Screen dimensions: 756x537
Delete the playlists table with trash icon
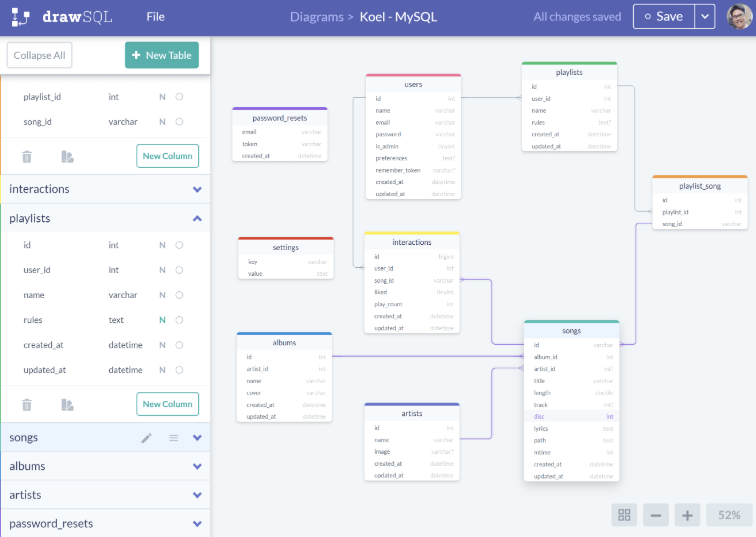click(x=27, y=405)
